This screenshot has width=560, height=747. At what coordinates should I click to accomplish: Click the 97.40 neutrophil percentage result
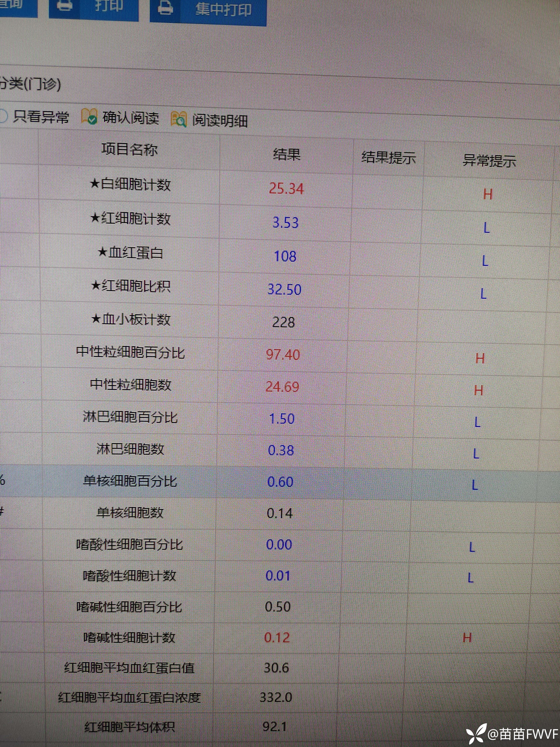[283, 355]
